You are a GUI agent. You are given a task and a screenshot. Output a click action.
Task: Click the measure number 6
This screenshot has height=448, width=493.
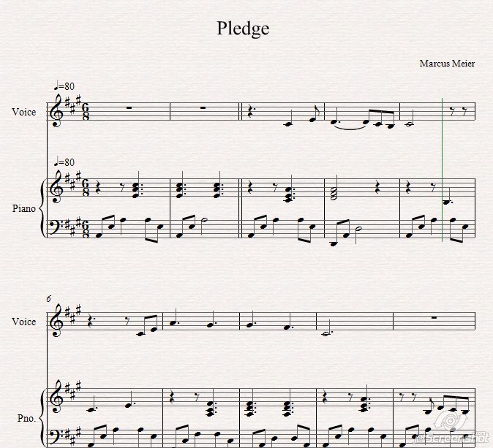(x=49, y=299)
